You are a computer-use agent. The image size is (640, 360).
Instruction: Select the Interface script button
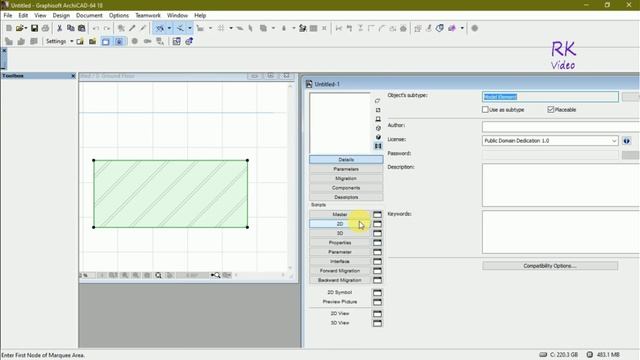[340, 261]
